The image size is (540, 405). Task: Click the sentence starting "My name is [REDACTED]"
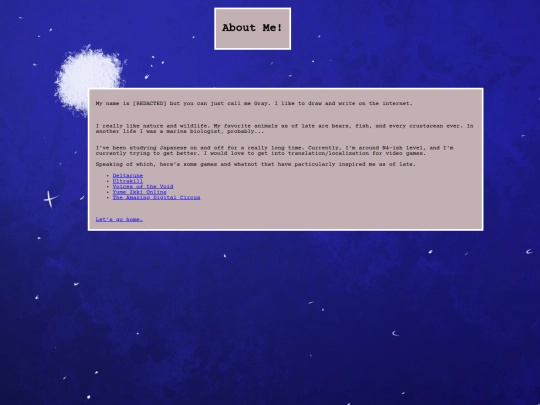tap(254, 103)
